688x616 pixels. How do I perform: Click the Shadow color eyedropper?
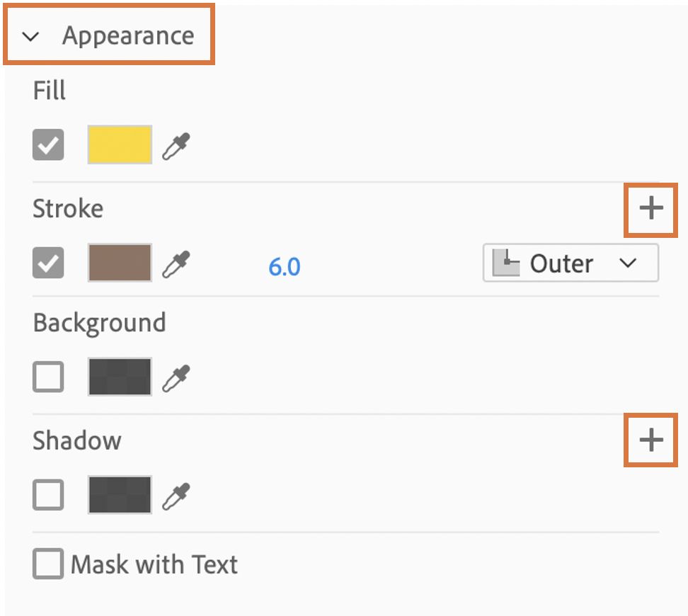click(176, 495)
